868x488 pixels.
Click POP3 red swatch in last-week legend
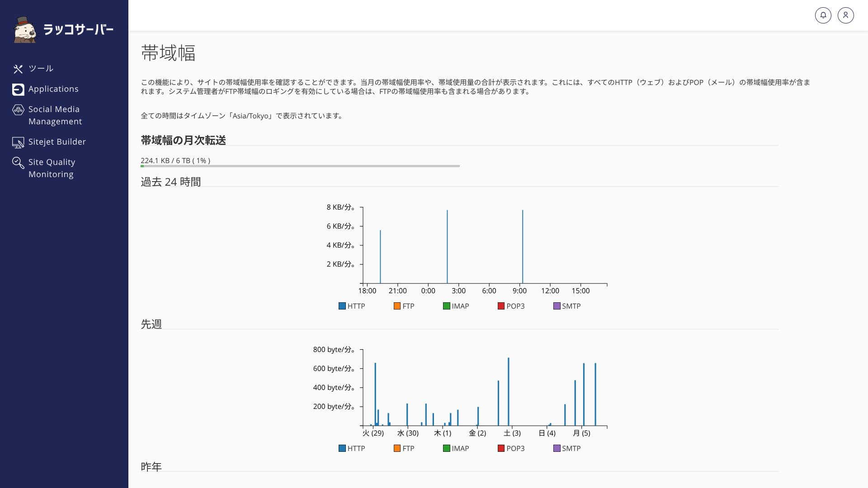tap(501, 448)
